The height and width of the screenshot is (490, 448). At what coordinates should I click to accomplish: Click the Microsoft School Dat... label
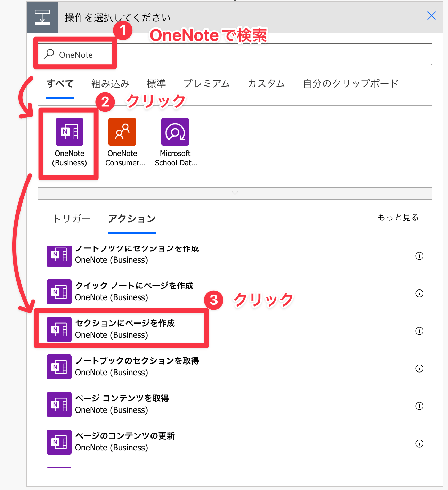click(x=176, y=158)
